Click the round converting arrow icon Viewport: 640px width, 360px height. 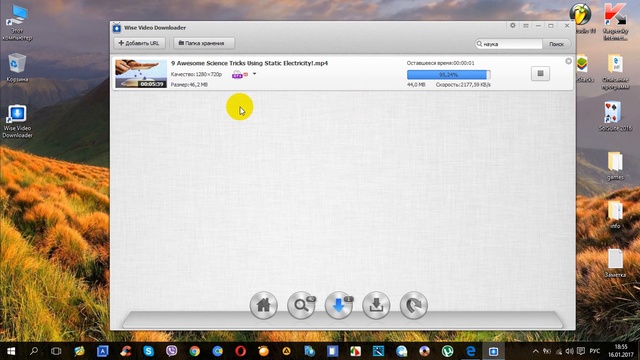pos(413,305)
